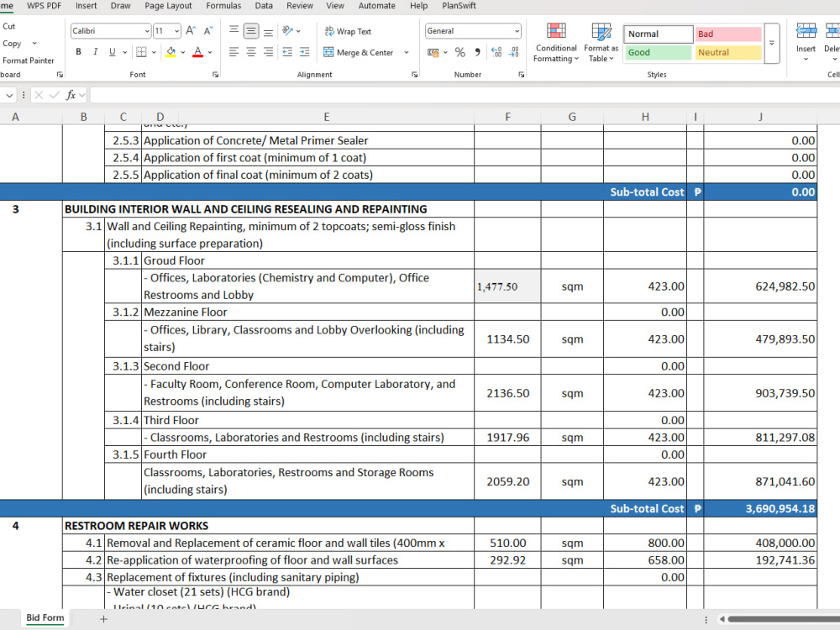The image size is (840, 630).
Task: Select column E header
Action: point(326,117)
